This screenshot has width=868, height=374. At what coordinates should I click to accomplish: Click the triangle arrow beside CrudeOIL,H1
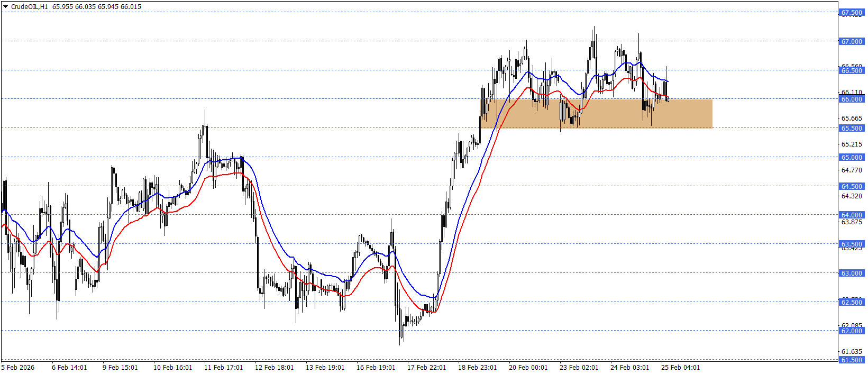[6, 7]
